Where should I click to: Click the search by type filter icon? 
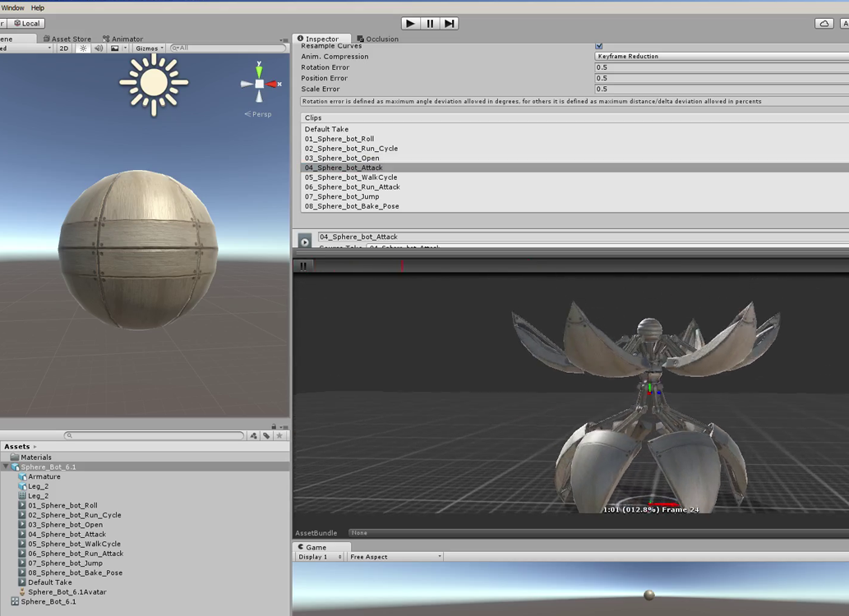click(253, 436)
